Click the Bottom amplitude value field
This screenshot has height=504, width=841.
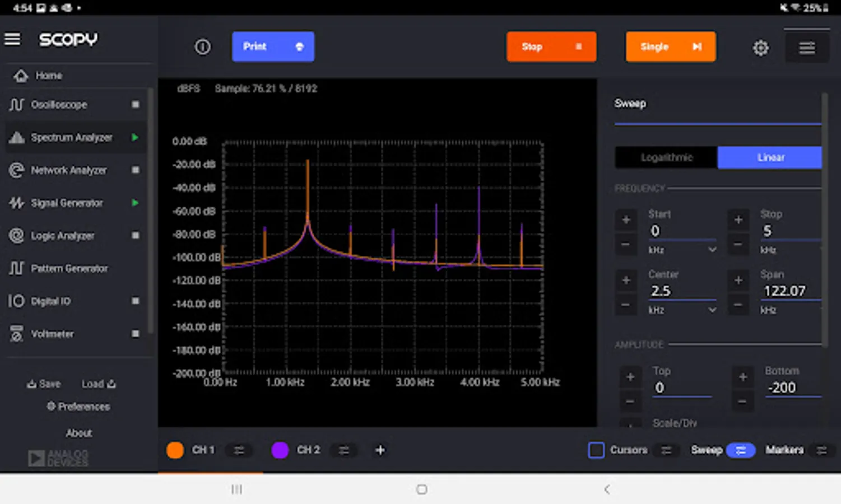[793, 388]
